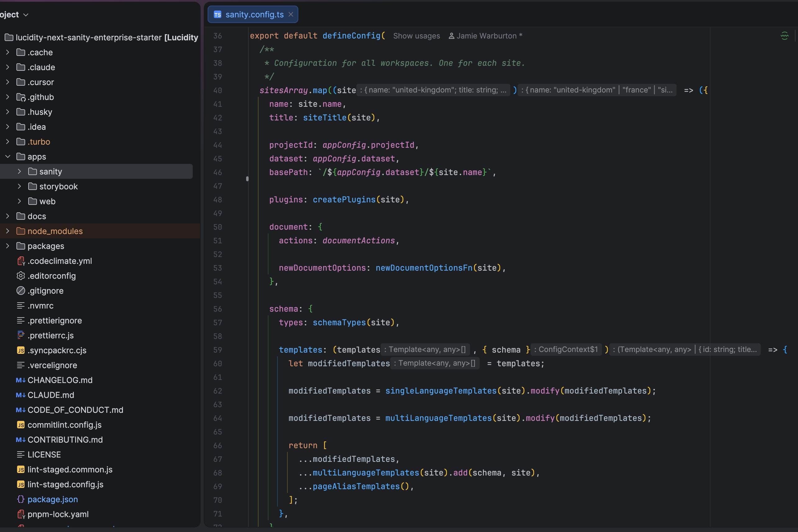Click line number 50 in gutter
This screenshot has width=798, height=532.
click(x=218, y=227)
